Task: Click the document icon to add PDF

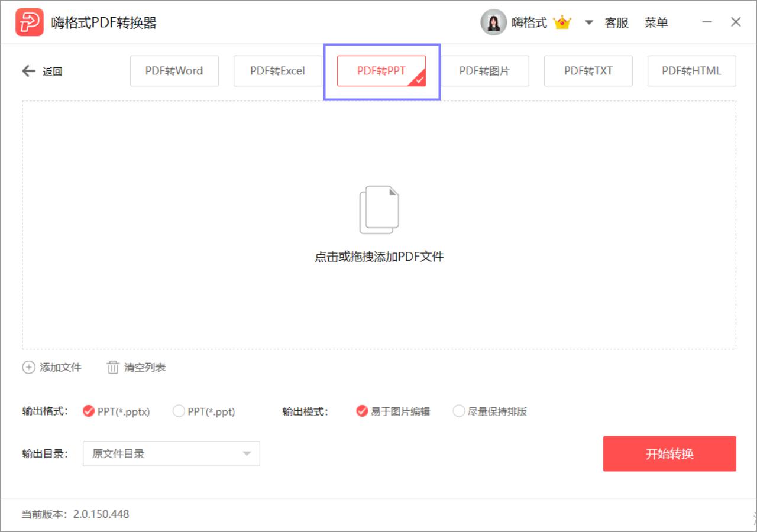Action: [379, 210]
